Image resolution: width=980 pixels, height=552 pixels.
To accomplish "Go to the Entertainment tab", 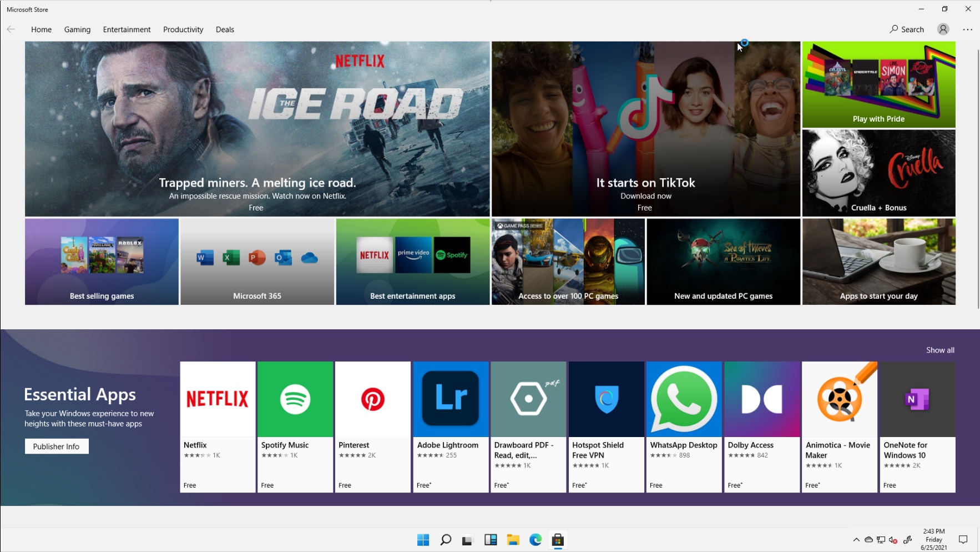I will 127,29.
